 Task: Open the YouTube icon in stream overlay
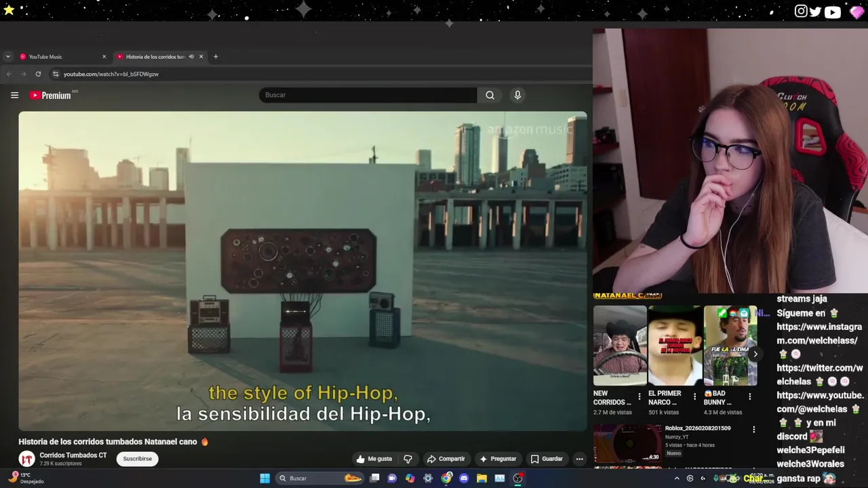tap(833, 12)
